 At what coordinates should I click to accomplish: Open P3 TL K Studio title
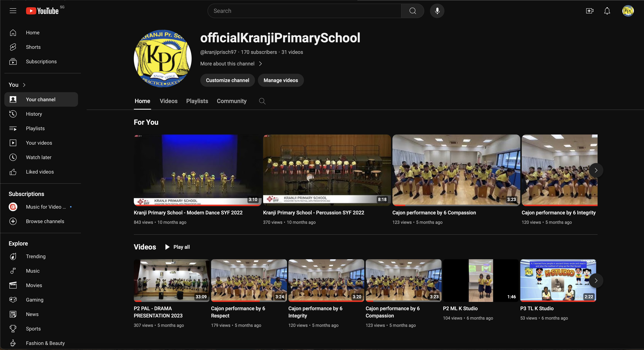pos(537,308)
